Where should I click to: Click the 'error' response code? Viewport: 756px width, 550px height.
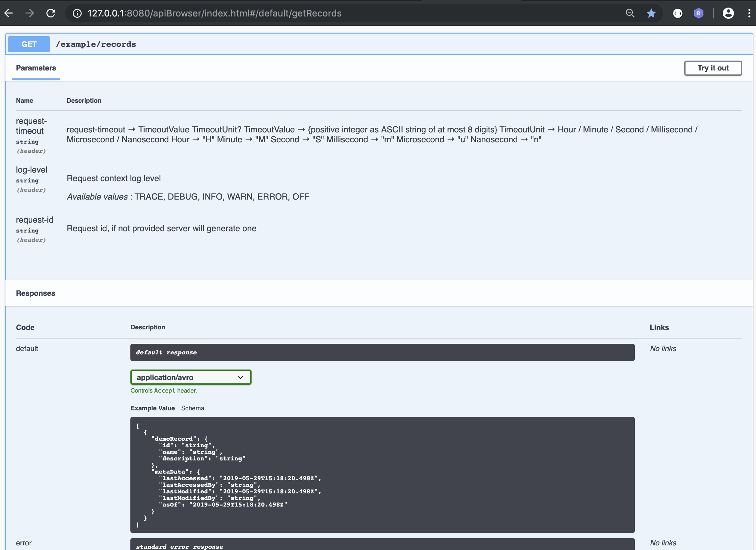24,543
